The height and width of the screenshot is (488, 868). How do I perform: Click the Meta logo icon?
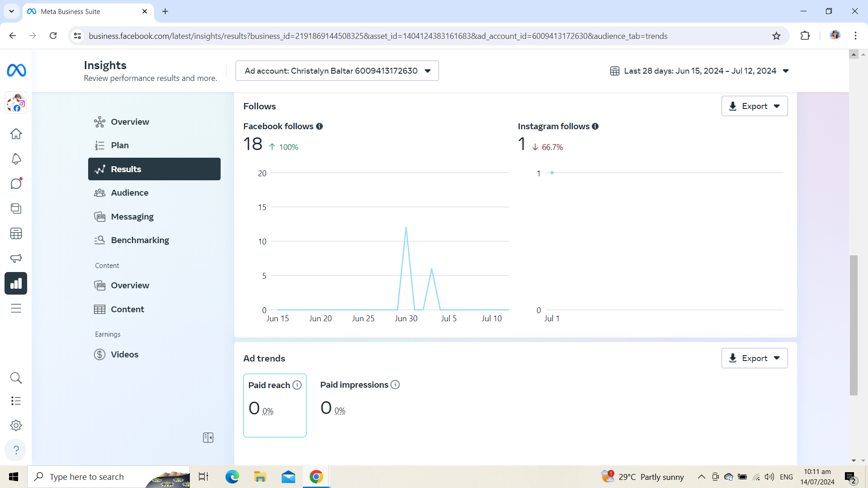pyautogui.click(x=16, y=70)
